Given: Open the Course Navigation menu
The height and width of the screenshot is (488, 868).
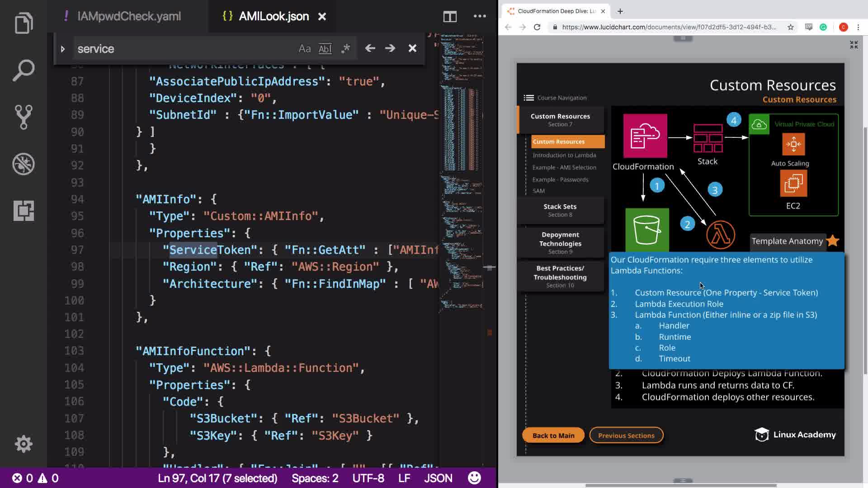Looking at the screenshot, I should [555, 98].
